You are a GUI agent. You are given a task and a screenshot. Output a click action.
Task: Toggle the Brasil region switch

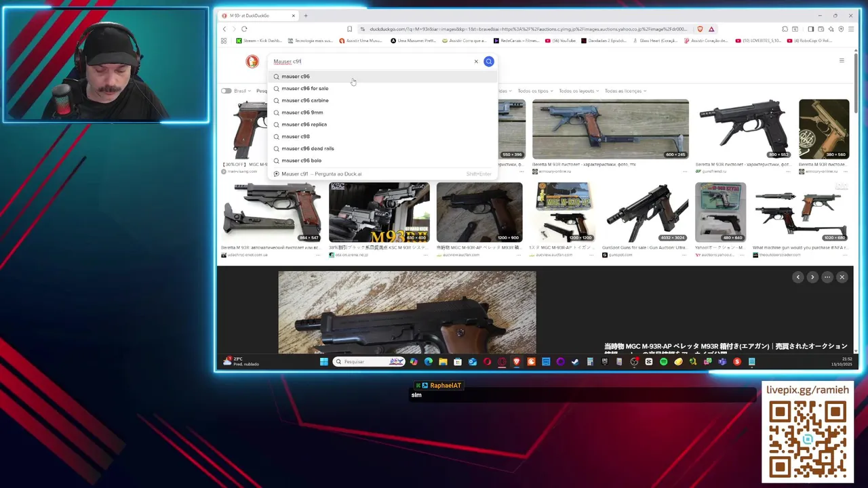(226, 91)
